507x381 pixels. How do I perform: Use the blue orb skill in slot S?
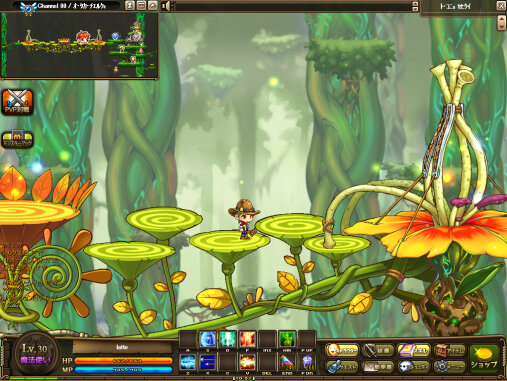[x=208, y=339]
